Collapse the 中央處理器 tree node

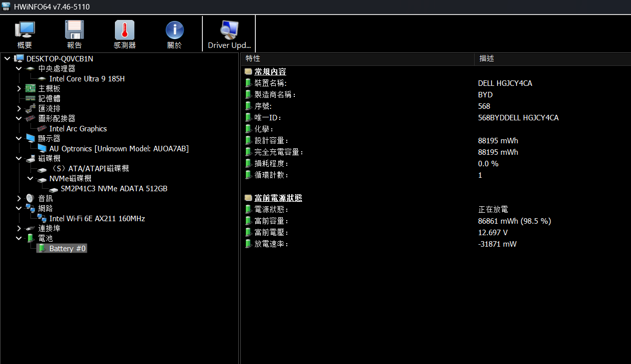pyautogui.click(x=19, y=68)
